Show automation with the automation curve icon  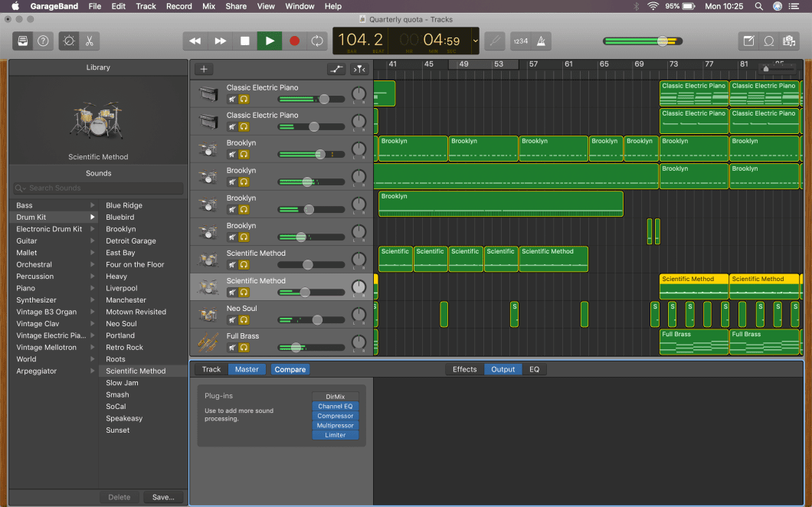(336, 69)
